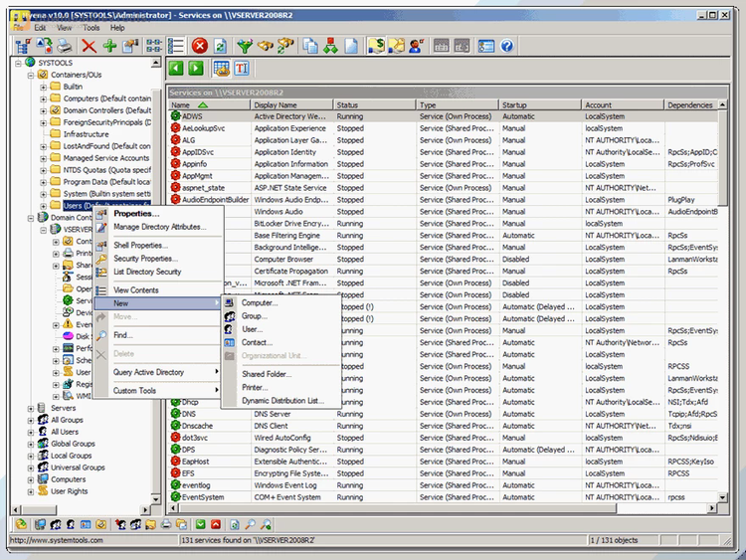Sort by the Display Name column header
The image size is (746, 560).
tap(291, 104)
